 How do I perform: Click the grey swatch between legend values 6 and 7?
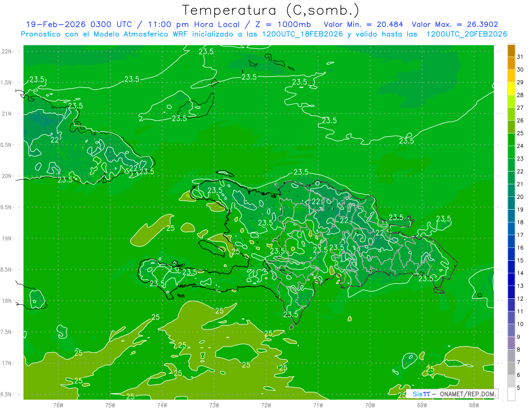click(511, 369)
